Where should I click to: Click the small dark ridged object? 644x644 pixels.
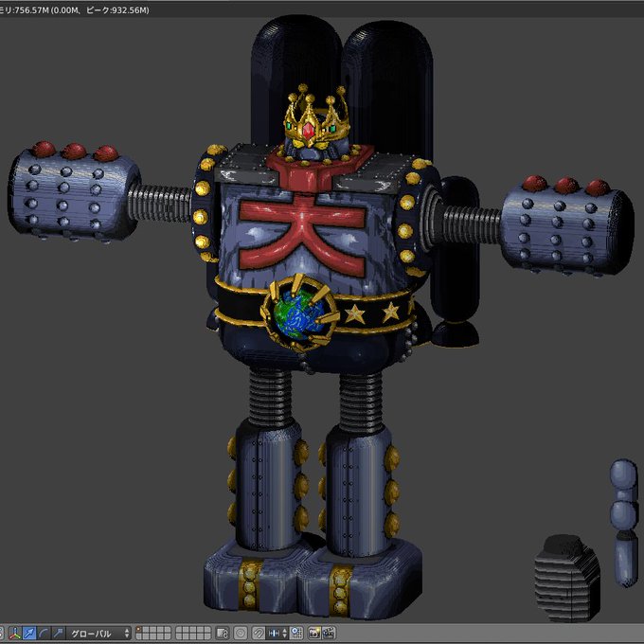point(567,578)
